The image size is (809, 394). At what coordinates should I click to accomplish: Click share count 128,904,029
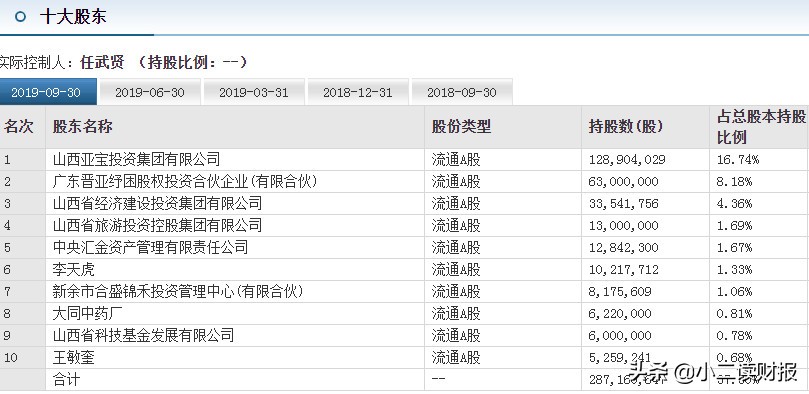click(x=627, y=160)
